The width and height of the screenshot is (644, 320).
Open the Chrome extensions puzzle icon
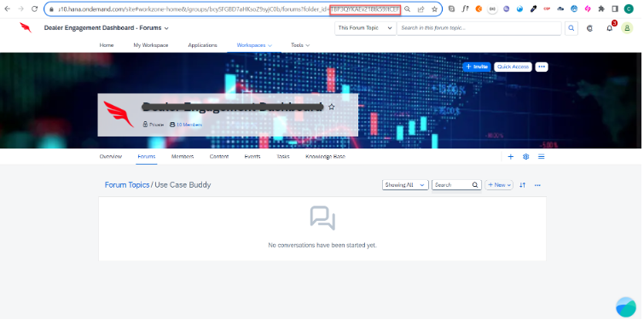(601, 9)
